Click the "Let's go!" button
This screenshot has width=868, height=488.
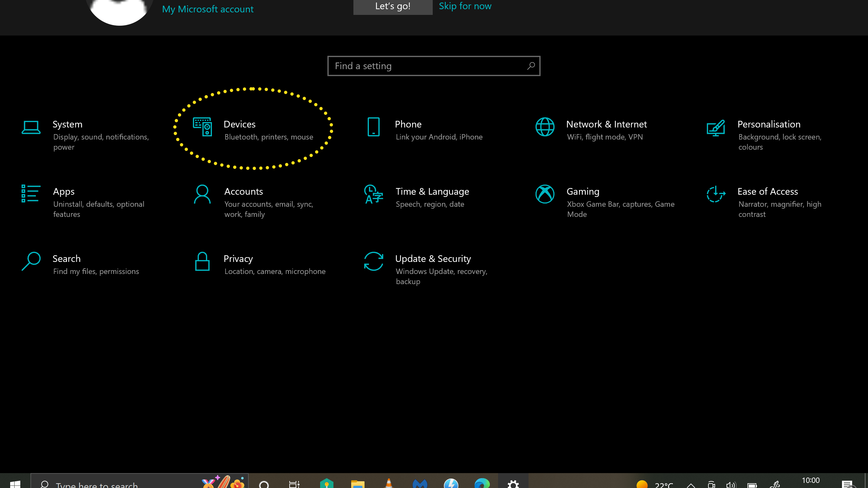392,7
